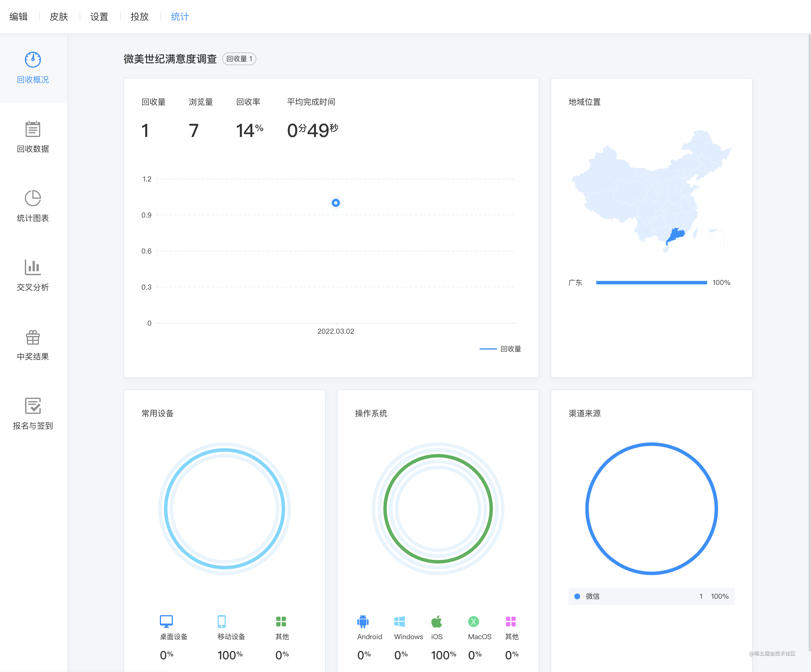Click the 中奖结果 sidebar label
The height and width of the screenshot is (672, 811).
tap(33, 356)
